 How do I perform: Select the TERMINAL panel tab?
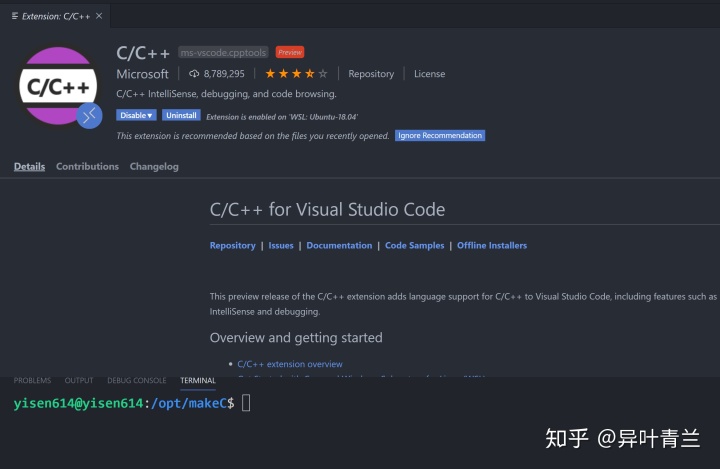click(198, 380)
